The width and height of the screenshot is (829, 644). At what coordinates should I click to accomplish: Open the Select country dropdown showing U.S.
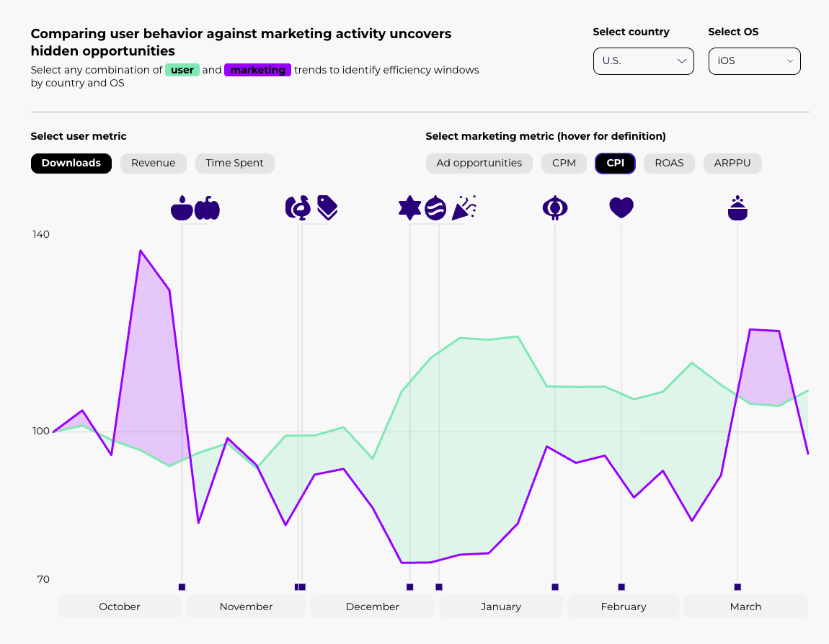(x=643, y=61)
